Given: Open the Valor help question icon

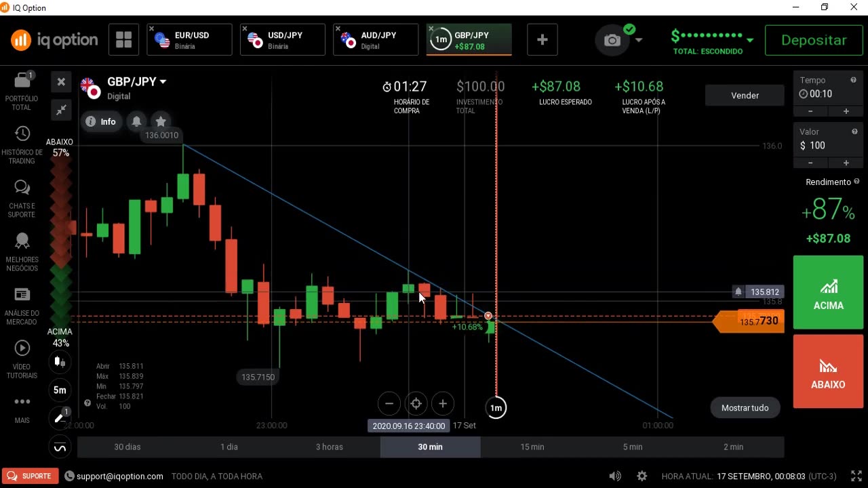Looking at the screenshot, I should click(854, 131).
